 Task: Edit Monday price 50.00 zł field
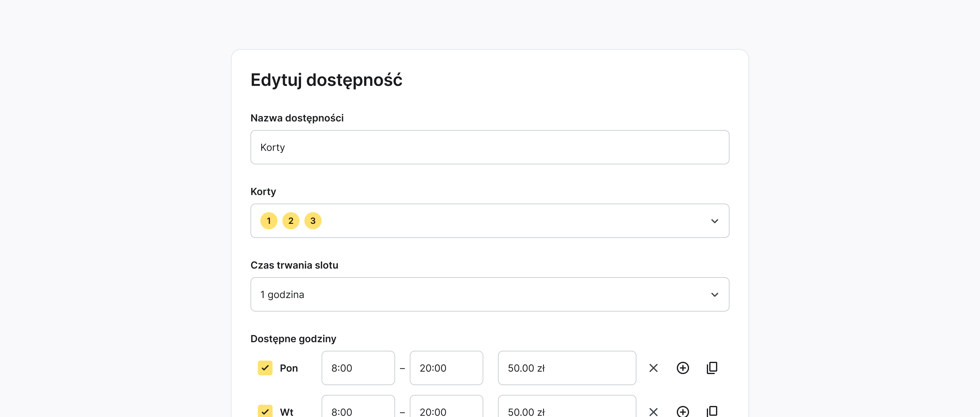pyautogui.click(x=567, y=368)
